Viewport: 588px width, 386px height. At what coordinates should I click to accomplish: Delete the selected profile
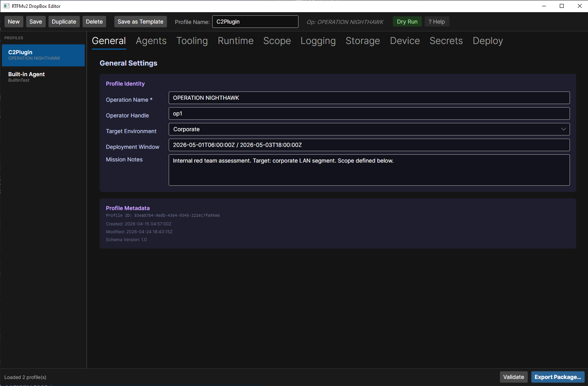pyautogui.click(x=94, y=22)
